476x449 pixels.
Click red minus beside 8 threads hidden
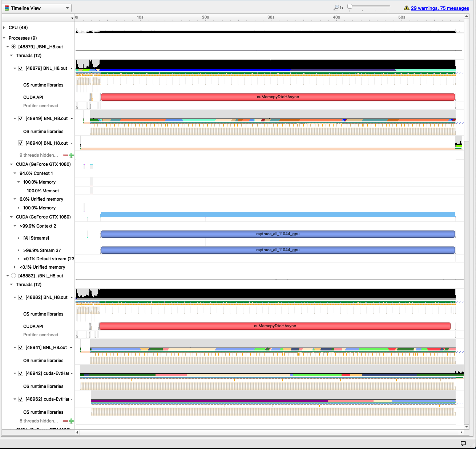(65, 421)
